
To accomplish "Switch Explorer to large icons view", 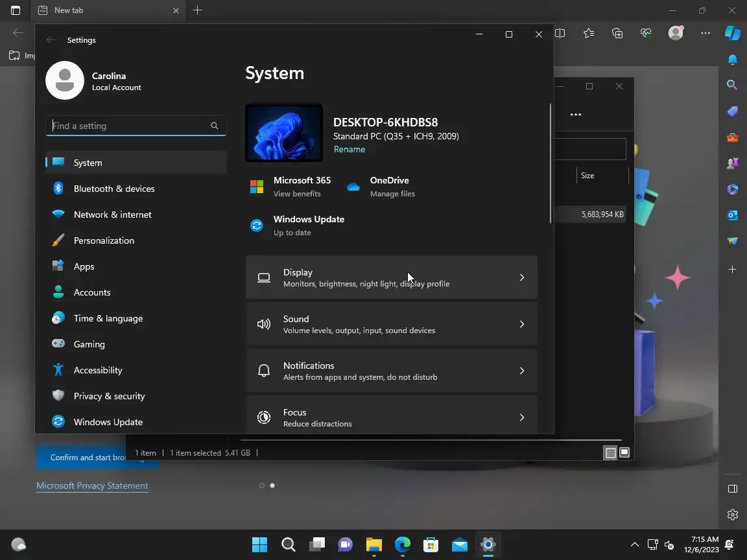I will (x=624, y=452).
